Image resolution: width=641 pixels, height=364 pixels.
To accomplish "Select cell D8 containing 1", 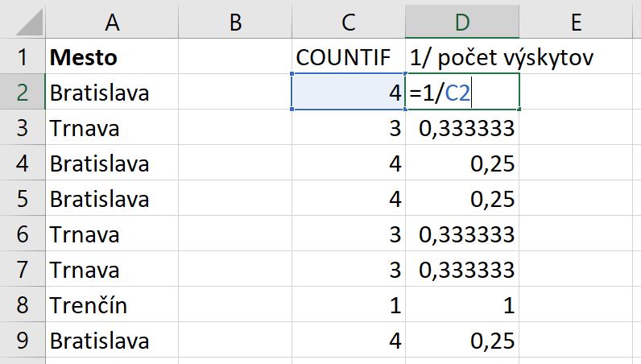I will pyautogui.click(x=462, y=304).
